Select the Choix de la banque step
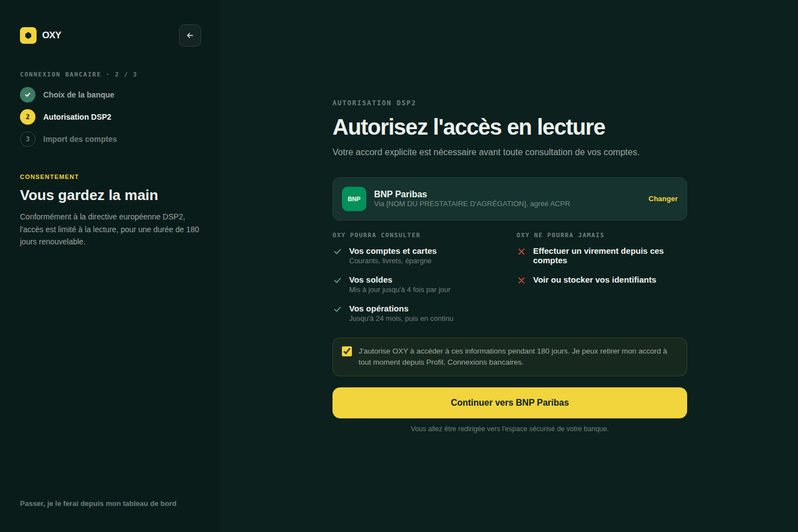The image size is (798, 532). pos(79,95)
